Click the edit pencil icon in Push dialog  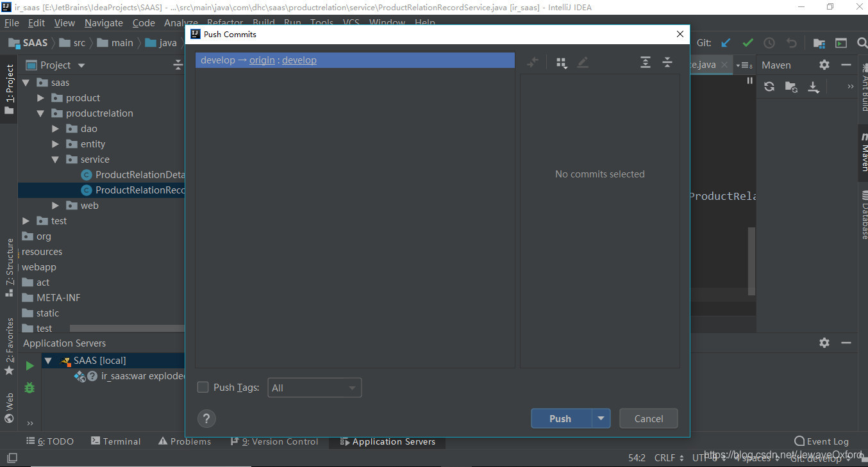(583, 63)
